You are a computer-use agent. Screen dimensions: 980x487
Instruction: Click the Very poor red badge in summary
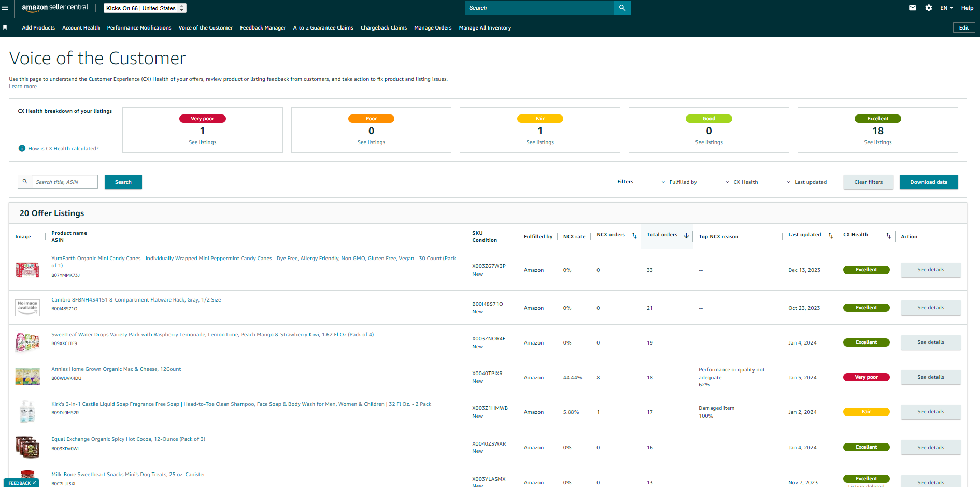(x=203, y=119)
